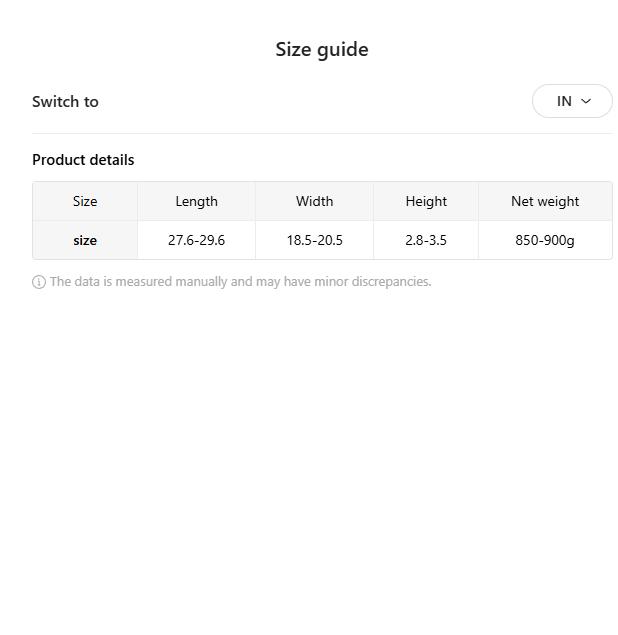The width and height of the screenshot is (618, 635).
Task: Click the width value 18.5-20.5
Action: point(314,240)
